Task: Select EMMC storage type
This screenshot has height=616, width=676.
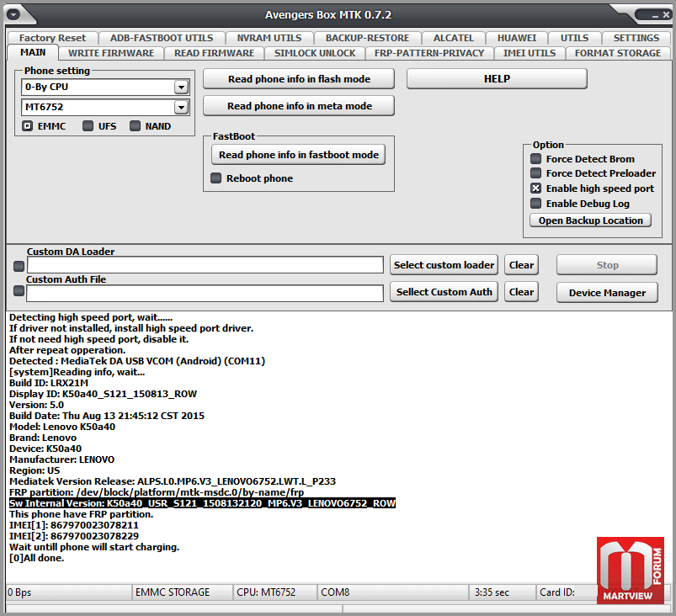Action: (x=28, y=126)
